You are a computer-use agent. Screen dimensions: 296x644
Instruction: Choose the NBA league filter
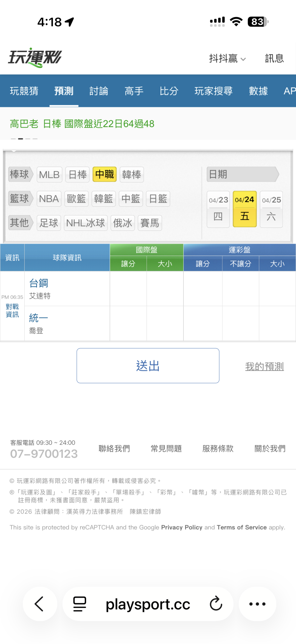pos(49,199)
